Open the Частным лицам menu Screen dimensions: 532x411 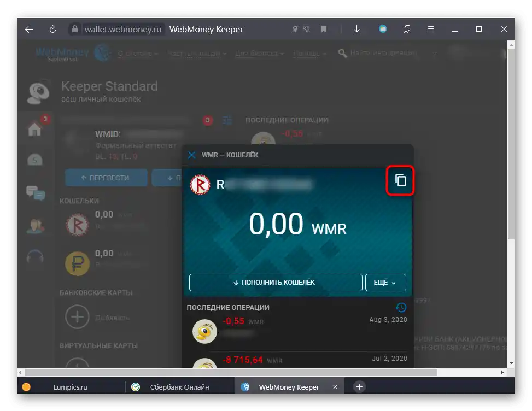click(197, 53)
